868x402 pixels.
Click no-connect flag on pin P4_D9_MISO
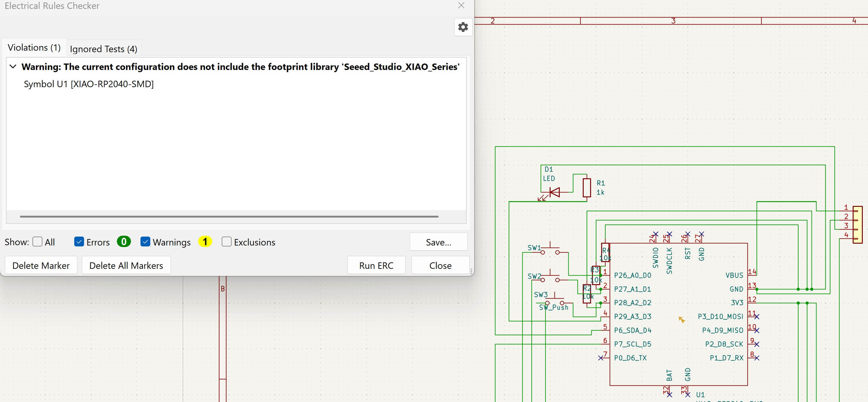757,330
